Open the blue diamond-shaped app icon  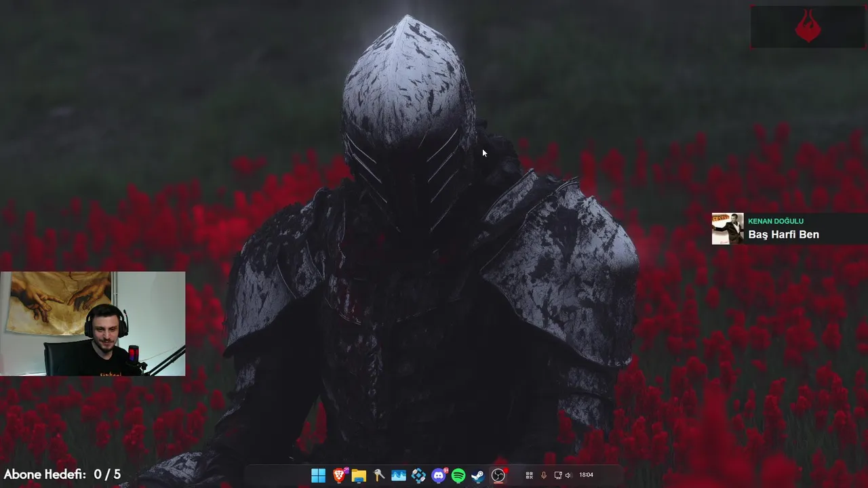[x=418, y=476]
